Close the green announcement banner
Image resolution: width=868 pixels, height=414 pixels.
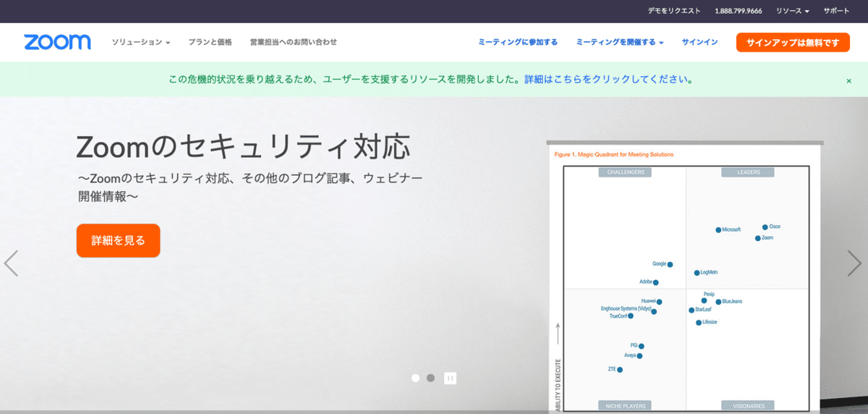[x=848, y=81]
